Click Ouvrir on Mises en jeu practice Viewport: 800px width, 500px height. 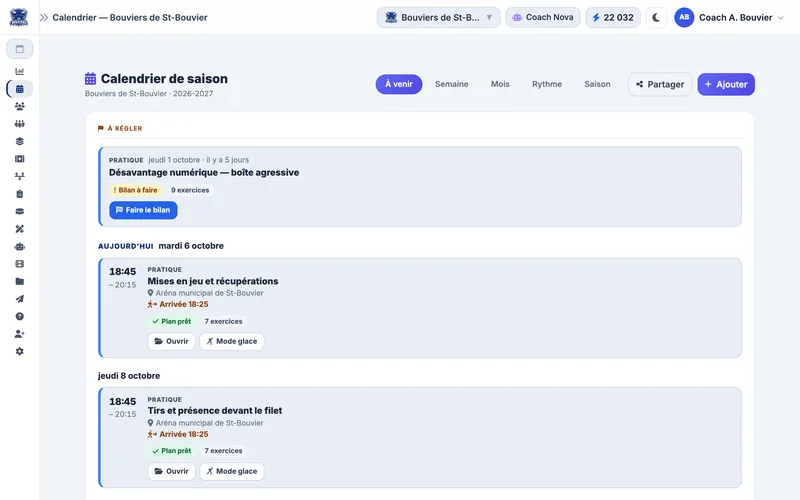click(171, 341)
